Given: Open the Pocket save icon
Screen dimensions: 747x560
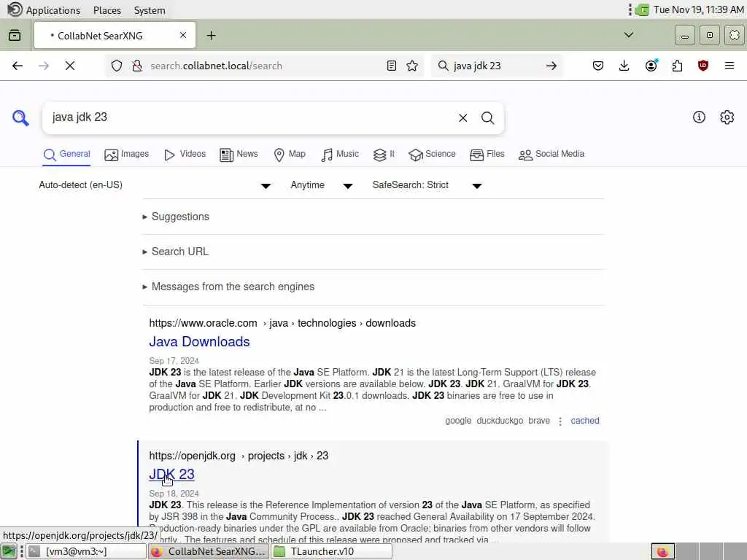Looking at the screenshot, I should click(x=598, y=66).
